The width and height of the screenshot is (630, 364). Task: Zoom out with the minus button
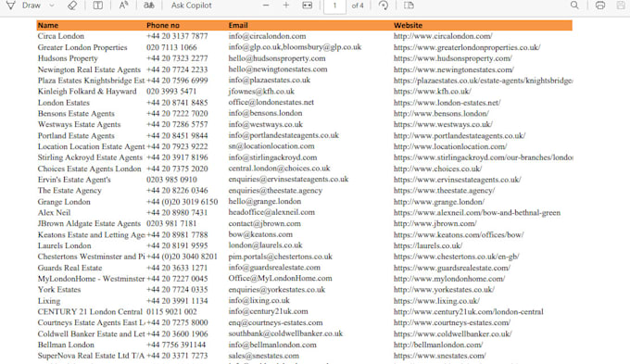pos(266,6)
